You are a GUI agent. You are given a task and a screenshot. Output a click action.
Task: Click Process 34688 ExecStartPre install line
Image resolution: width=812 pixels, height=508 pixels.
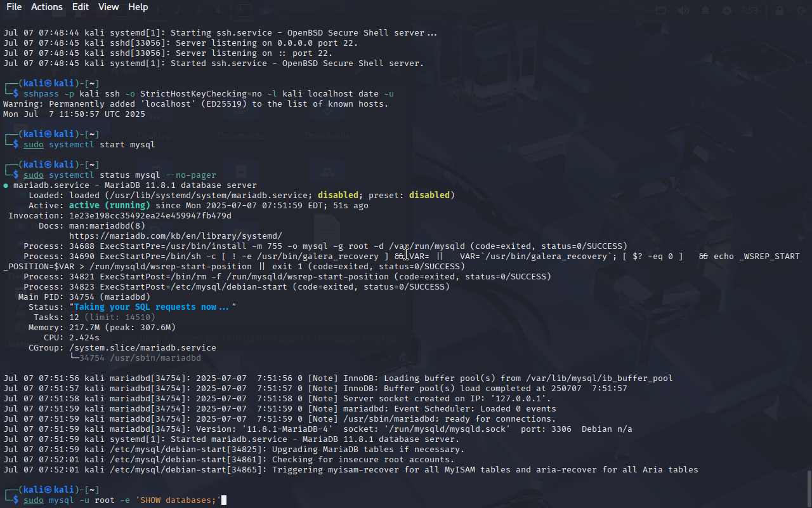tap(325, 246)
